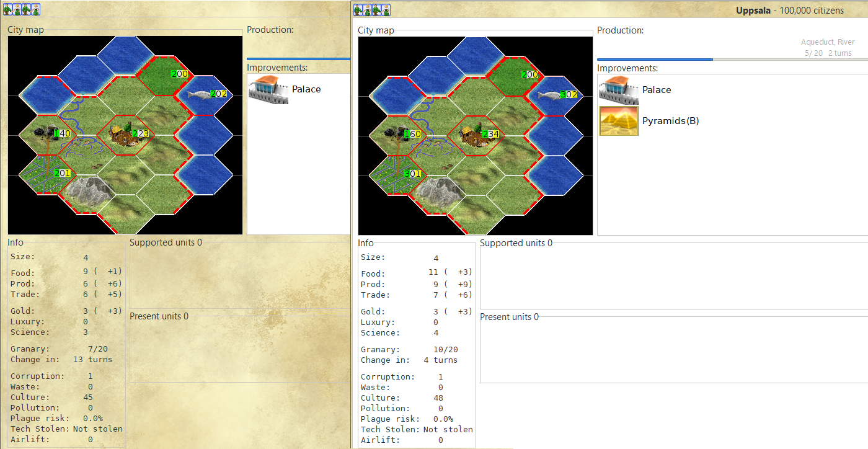Click Prod row in left Info panel

coord(66,283)
